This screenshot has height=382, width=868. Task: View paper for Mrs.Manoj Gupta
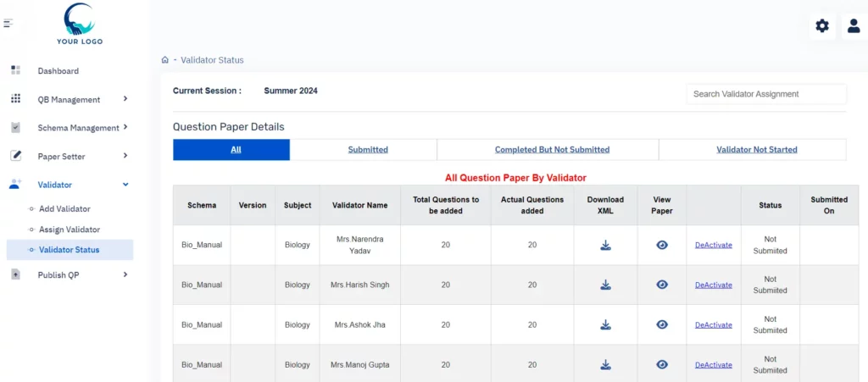tap(662, 364)
